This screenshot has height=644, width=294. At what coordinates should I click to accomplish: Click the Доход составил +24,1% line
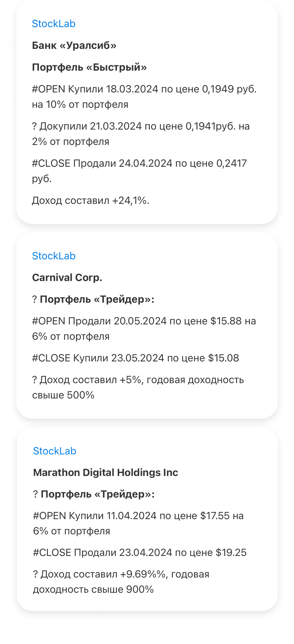[91, 201]
